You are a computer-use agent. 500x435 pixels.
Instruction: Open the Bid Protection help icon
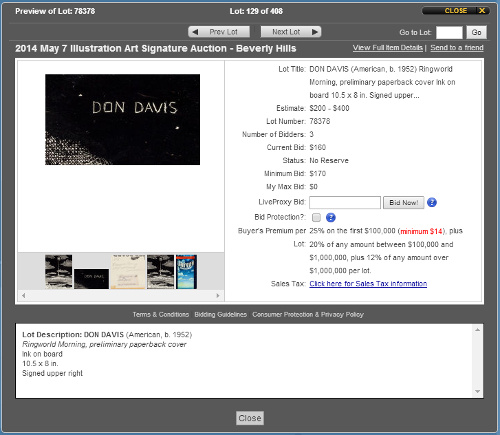pos(330,217)
